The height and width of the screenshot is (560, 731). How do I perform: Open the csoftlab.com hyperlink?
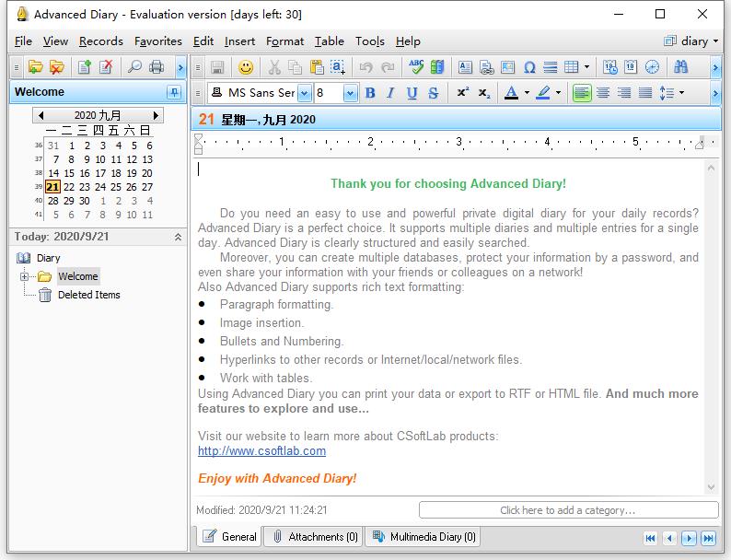[x=261, y=450]
